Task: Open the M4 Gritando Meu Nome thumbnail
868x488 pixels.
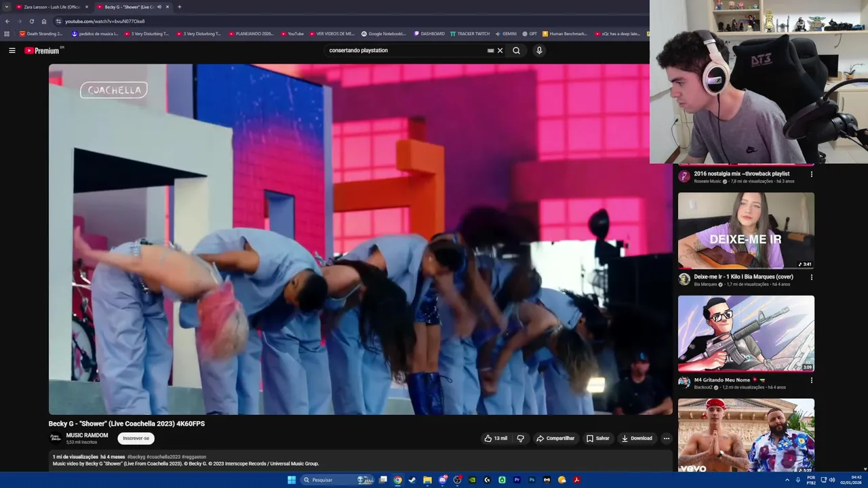Action: [x=746, y=333]
